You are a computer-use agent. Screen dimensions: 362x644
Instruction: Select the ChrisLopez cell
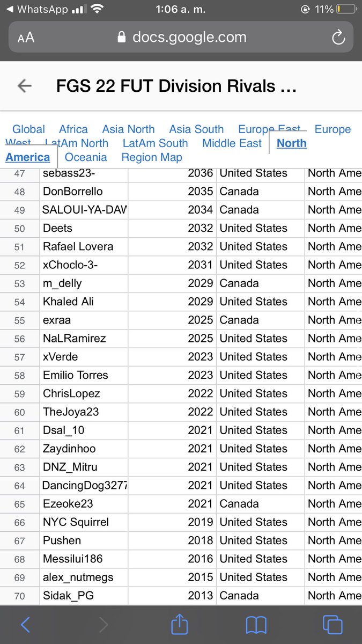(x=84, y=393)
